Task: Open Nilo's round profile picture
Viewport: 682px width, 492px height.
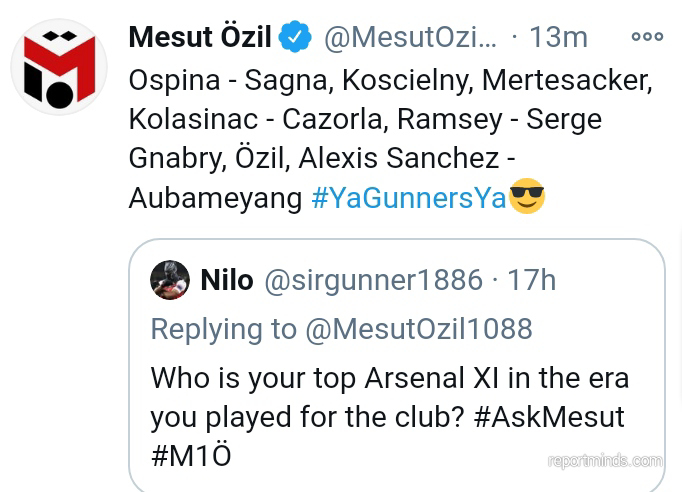Action: coord(170,281)
